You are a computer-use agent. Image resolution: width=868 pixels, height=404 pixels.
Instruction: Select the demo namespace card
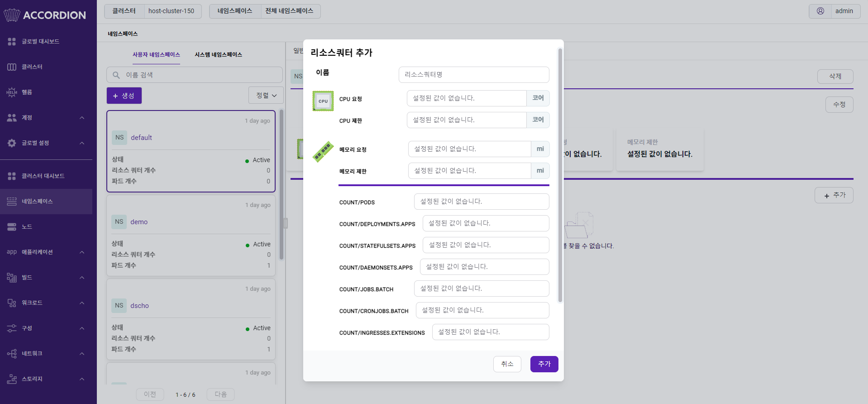(x=191, y=236)
